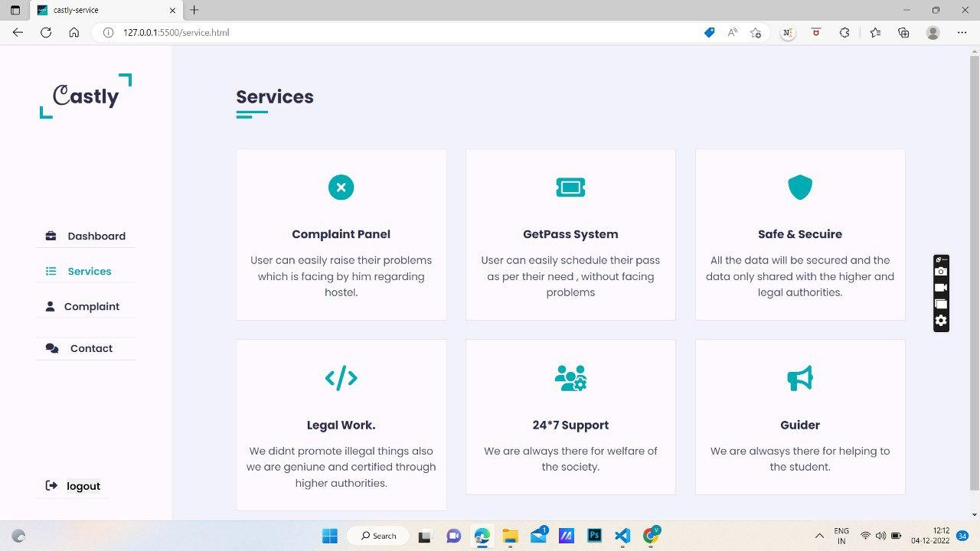Click the gallery icon in floating capture toolbar
The image size is (980, 551).
tap(941, 304)
